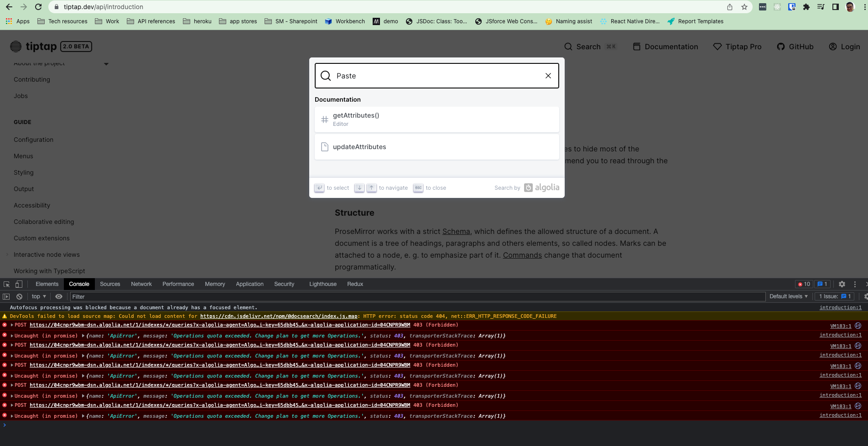The width and height of the screenshot is (868, 446).
Task: Open the Chrome profile avatar
Action: 850,7
